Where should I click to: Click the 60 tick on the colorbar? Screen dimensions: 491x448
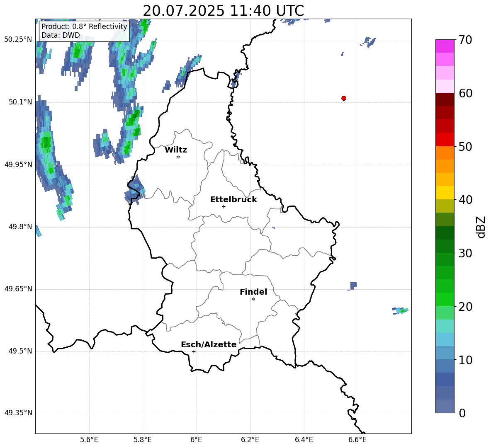coord(465,93)
